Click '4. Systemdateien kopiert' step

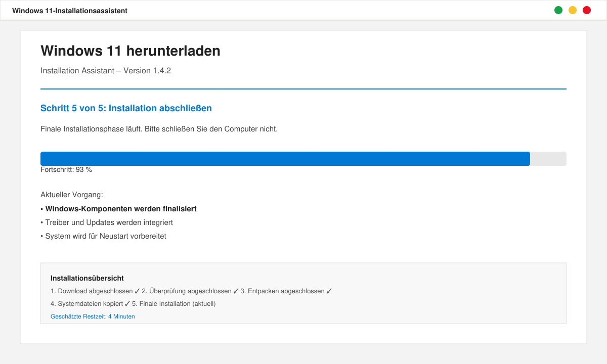pos(90,304)
